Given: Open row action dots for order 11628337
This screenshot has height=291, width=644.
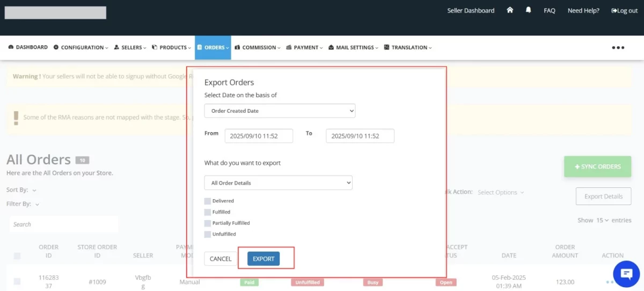Looking at the screenshot, I should tap(609, 282).
